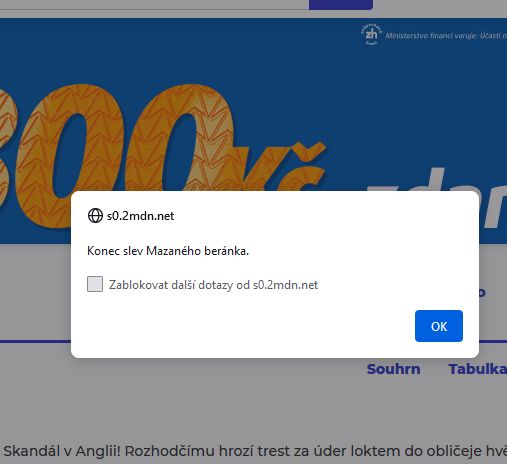Open the Tabulka tab

[x=477, y=369]
